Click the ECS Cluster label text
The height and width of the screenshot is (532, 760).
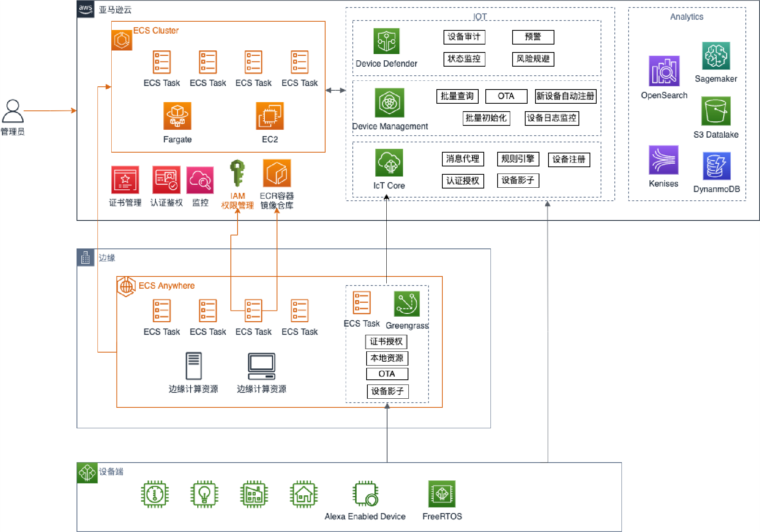click(156, 30)
